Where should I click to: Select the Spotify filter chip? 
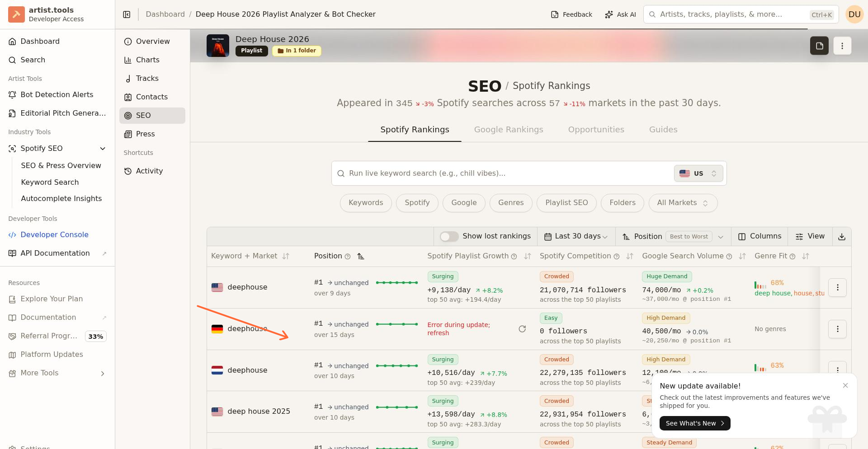coord(417,203)
